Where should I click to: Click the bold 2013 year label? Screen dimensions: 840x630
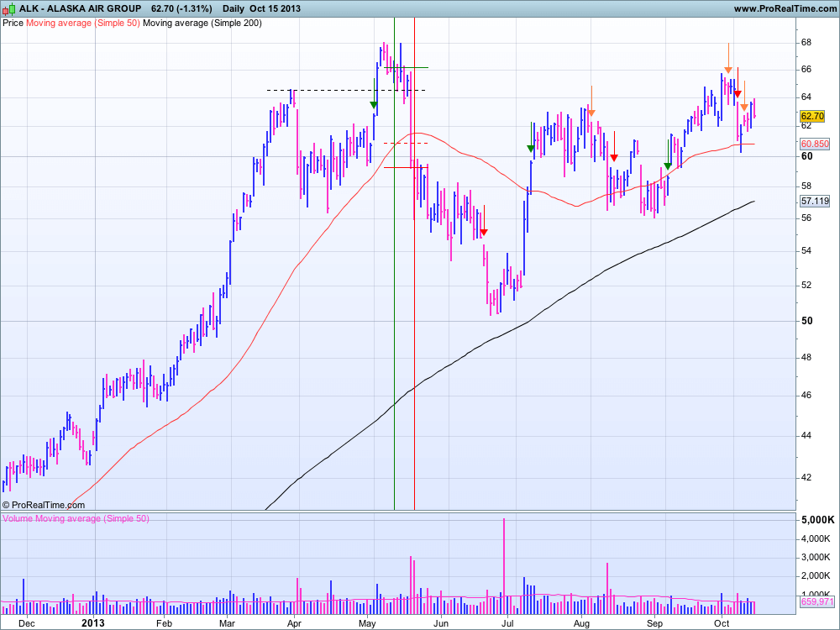[92, 623]
